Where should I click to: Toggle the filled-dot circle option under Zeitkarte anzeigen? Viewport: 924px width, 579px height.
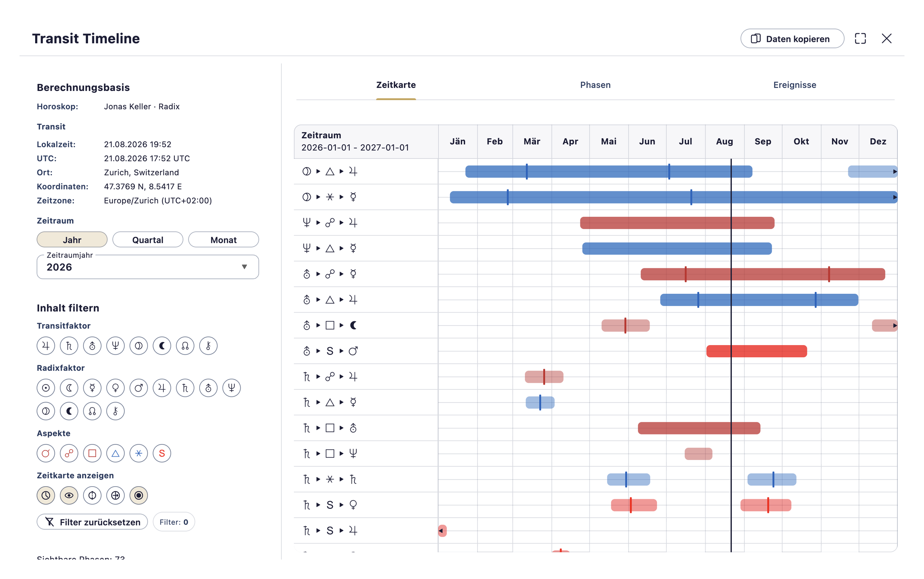coord(139,495)
